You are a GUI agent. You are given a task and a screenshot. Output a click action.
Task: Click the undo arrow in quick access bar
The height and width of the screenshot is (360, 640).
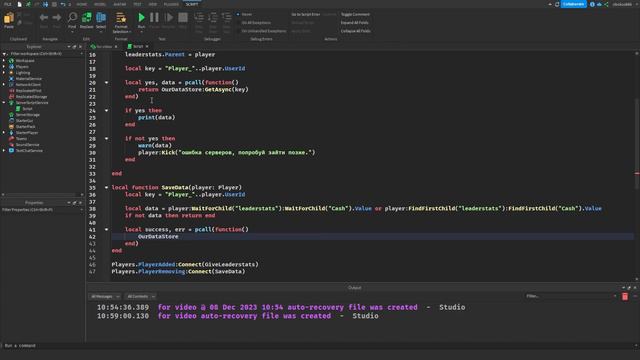coord(62,4)
